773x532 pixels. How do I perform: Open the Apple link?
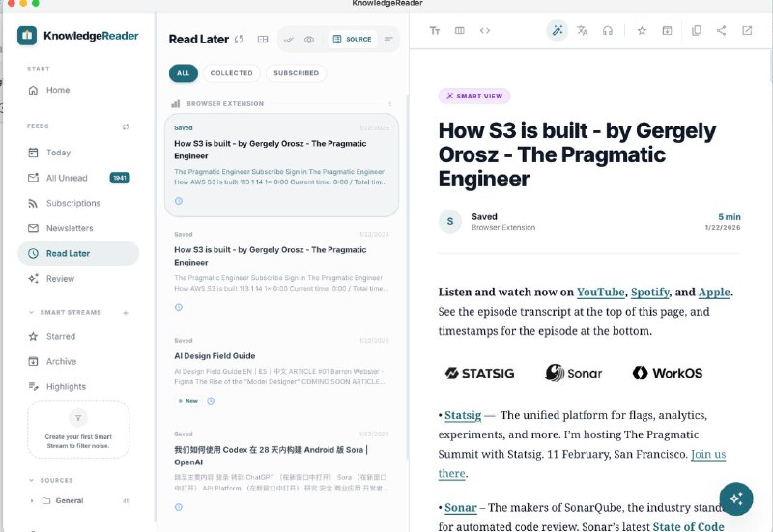point(714,293)
